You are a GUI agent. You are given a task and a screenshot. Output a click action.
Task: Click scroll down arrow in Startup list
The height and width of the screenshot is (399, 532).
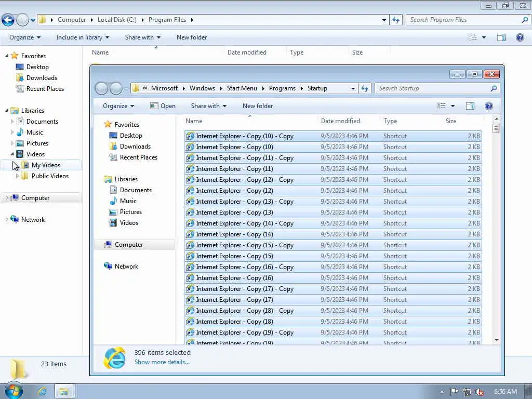pyautogui.click(x=496, y=340)
